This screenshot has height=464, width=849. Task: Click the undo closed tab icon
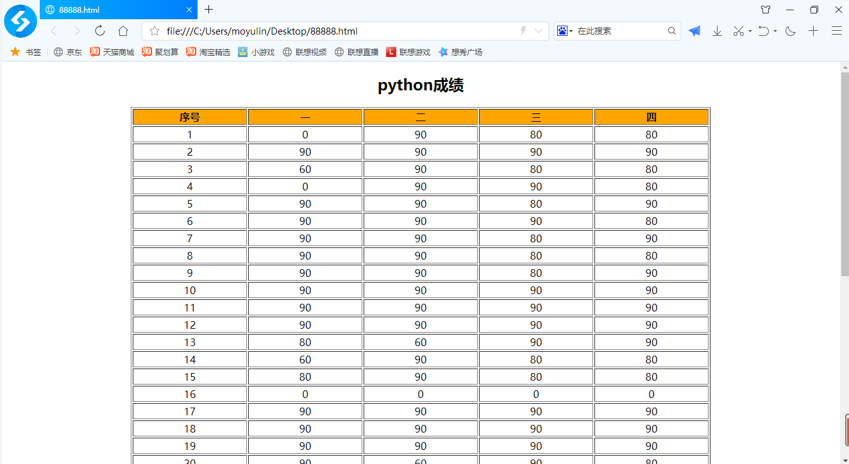[764, 31]
